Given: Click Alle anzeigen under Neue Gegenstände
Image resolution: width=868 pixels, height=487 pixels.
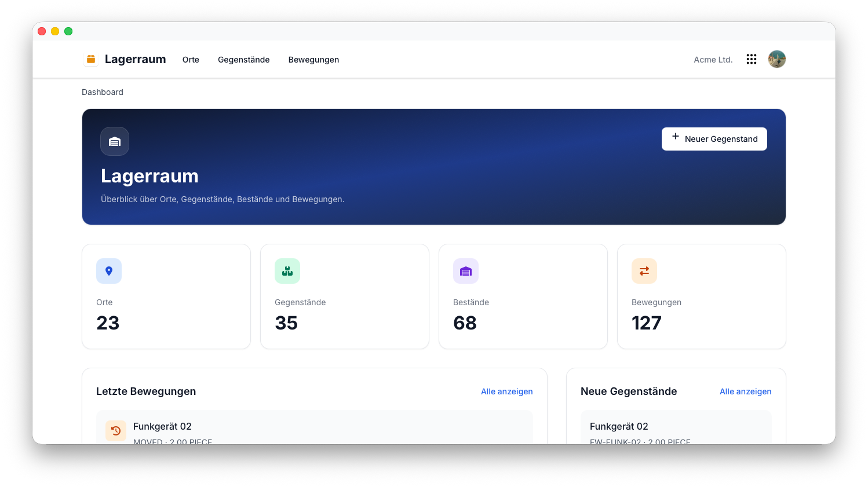Looking at the screenshot, I should pos(746,391).
